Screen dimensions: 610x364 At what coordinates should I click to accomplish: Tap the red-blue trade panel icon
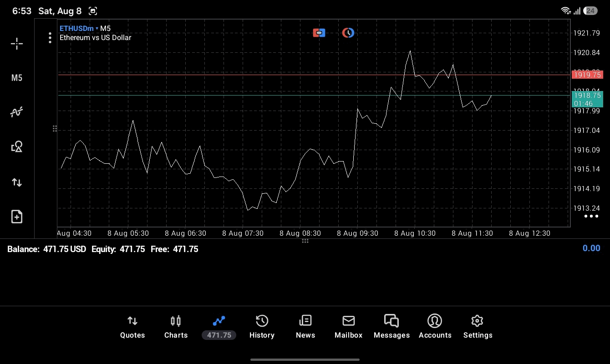[x=319, y=33]
